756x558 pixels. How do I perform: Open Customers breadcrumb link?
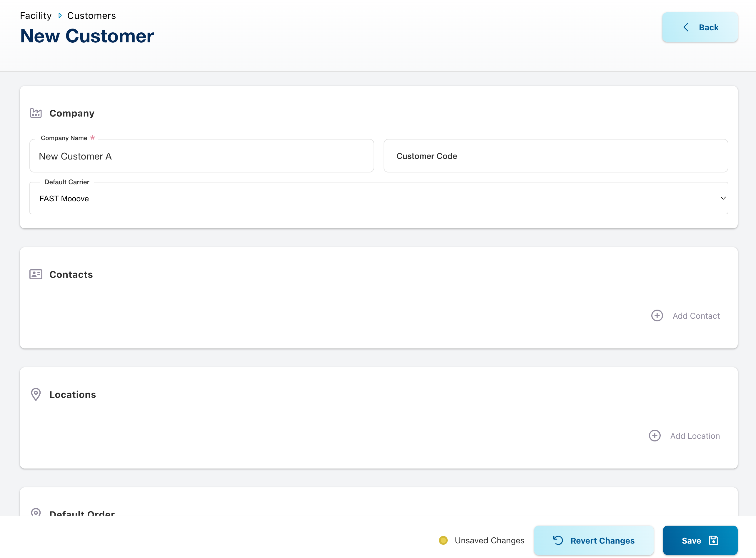coord(91,16)
